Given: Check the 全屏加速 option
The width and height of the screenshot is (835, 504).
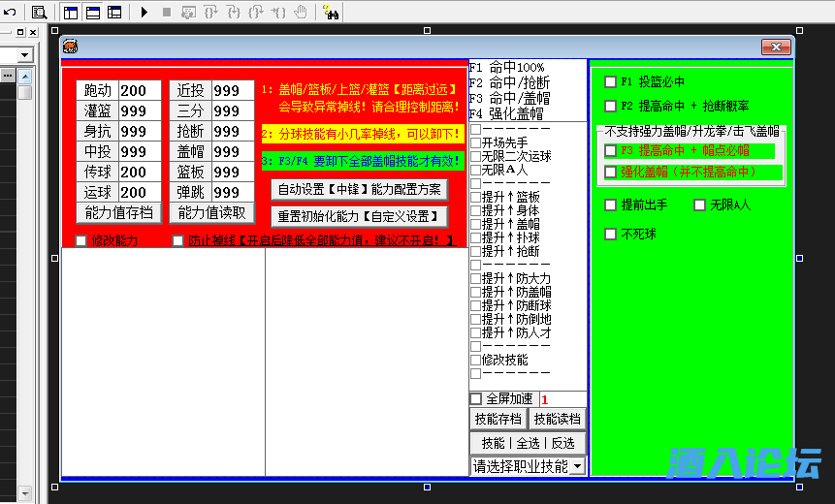Looking at the screenshot, I should click(476, 398).
